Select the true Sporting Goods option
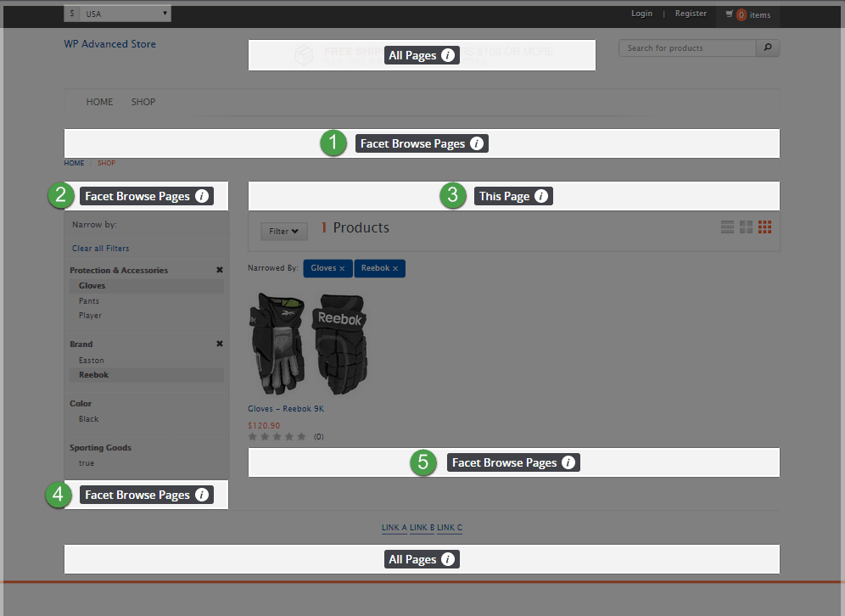This screenshot has width=845, height=616. tap(87, 463)
